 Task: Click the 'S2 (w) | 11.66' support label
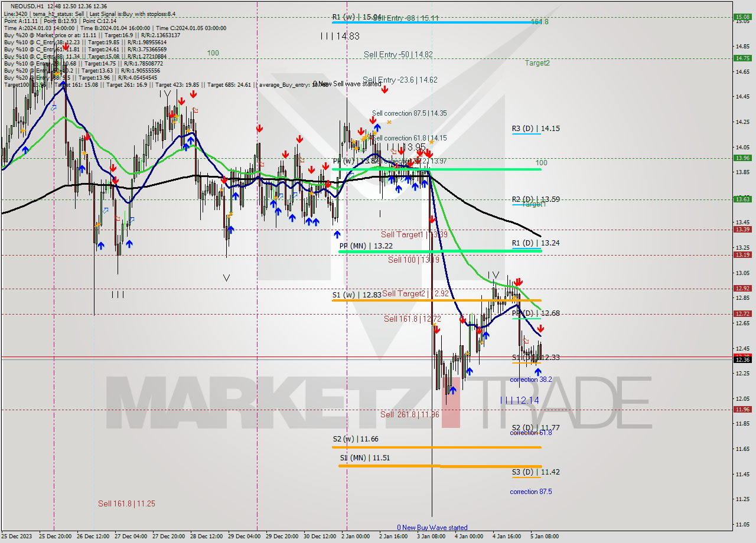(x=356, y=439)
